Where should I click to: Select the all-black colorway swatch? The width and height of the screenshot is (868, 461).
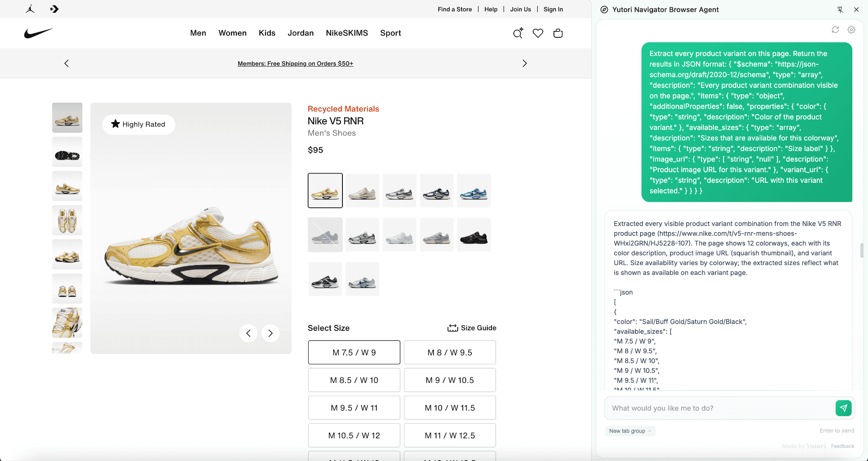474,235
